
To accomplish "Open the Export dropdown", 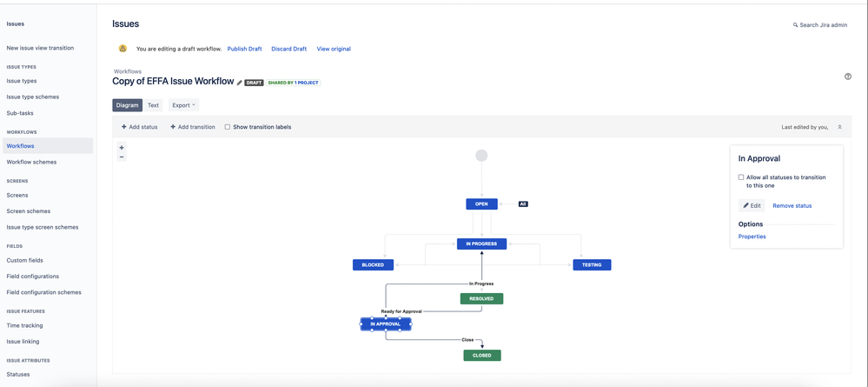I will [x=184, y=104].
